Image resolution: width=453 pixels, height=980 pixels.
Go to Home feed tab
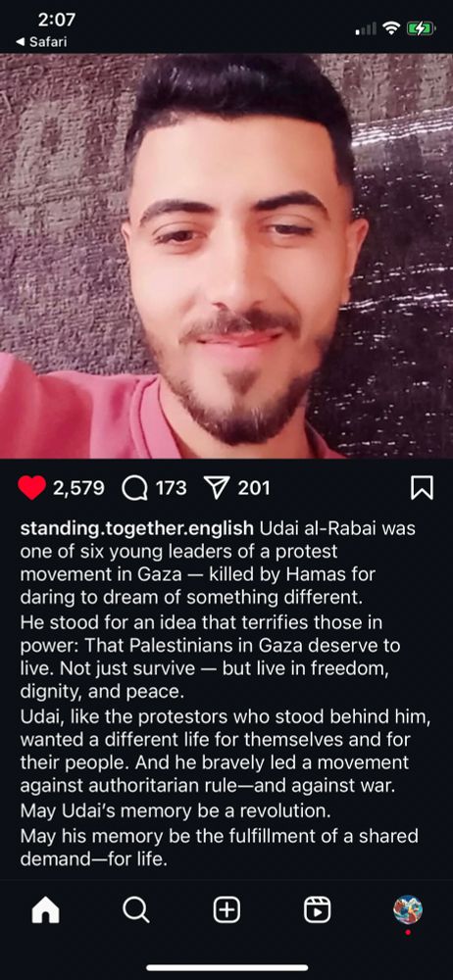point(45,910)
